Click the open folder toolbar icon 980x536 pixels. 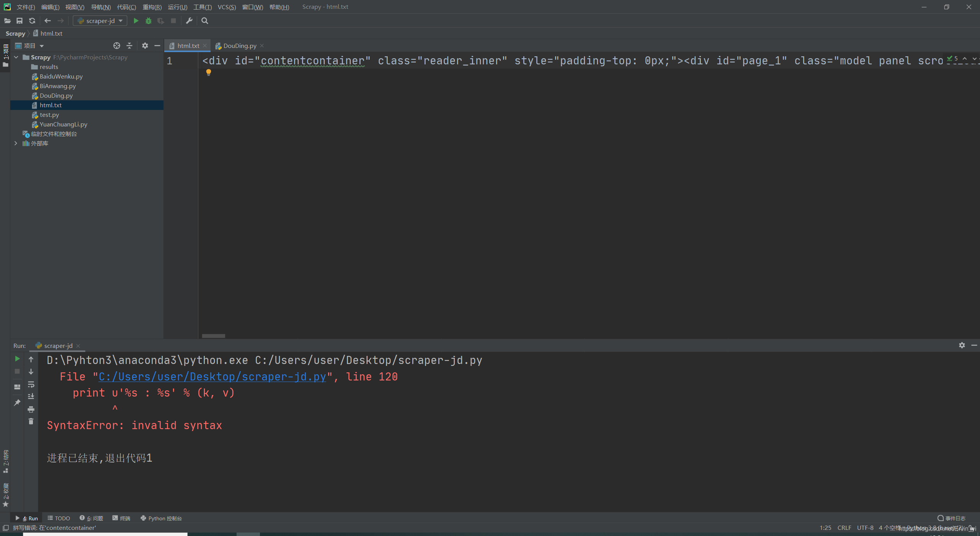[7, 21]
